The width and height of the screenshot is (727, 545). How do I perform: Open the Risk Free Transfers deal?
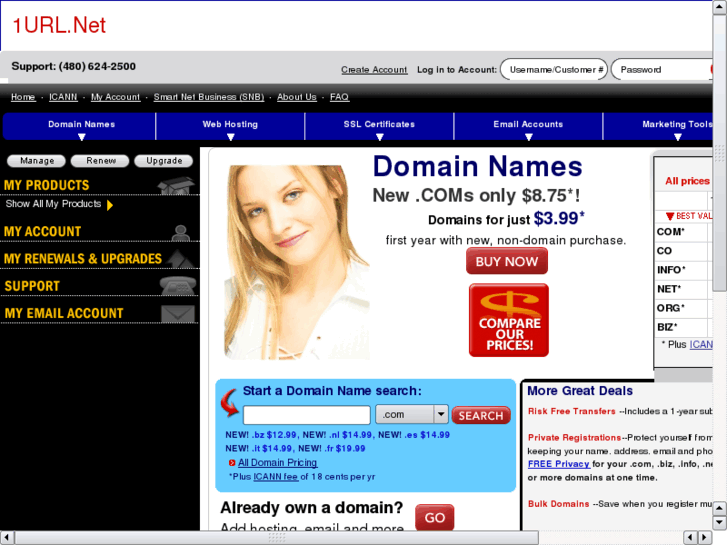(x=571, y=411)
